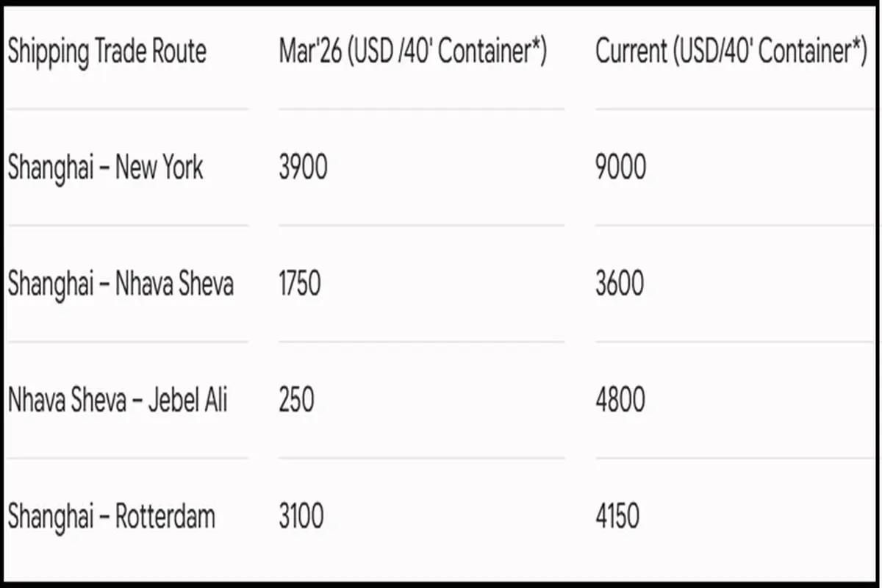The width and height of the screenshot is (882, 588).
Task: Click the Shipping Trade Route column header
Action: 107,52
